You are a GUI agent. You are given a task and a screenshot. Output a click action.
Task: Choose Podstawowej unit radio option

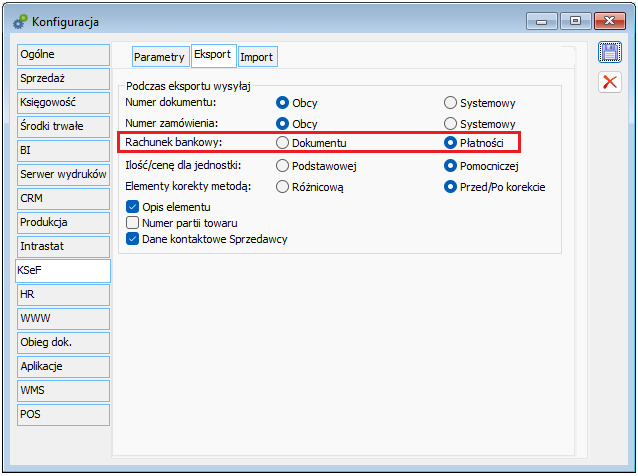[x=282, y=165]
